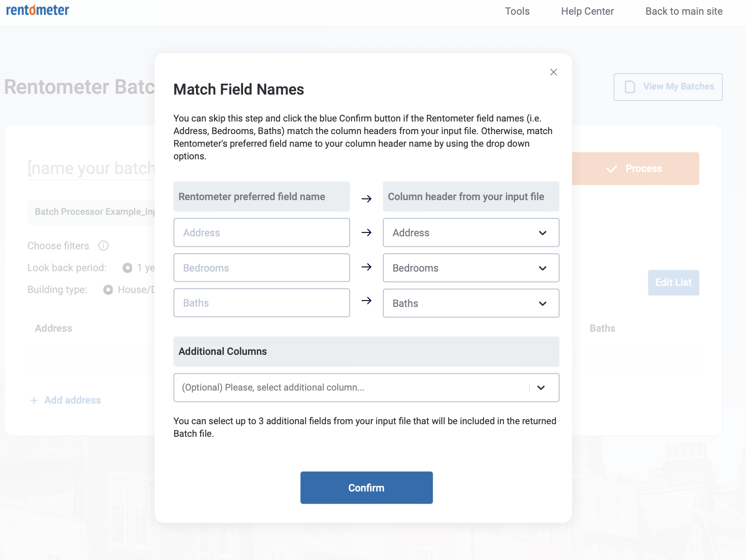Click the Baths column header in background table
This screenshot has width=746, height=560.
pos(602,328)
